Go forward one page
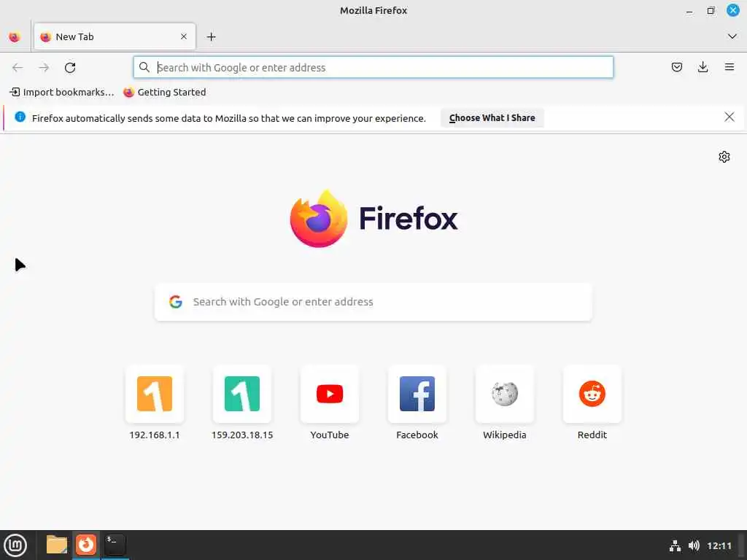Screen dimensions: 747x560 point(44,68)
